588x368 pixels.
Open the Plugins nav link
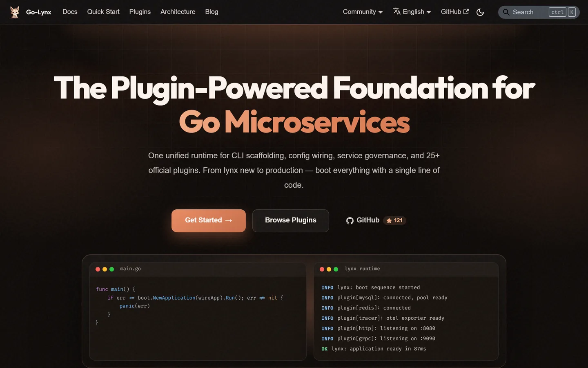pyautogui.click(x=140, y=12)
